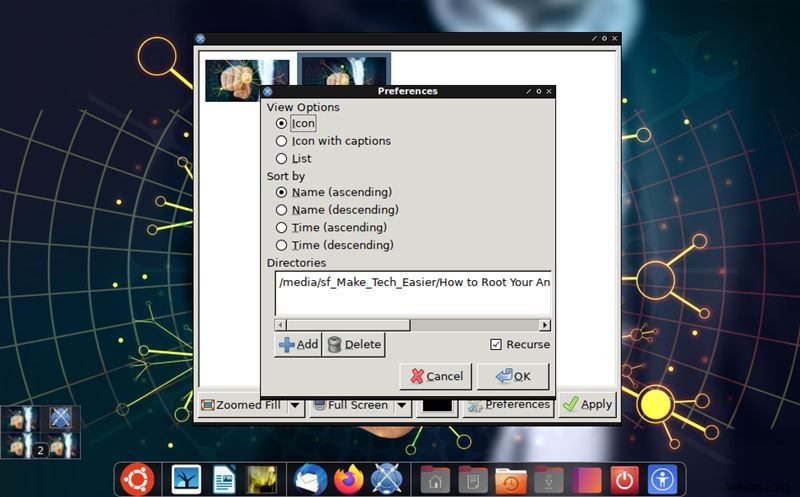Viewport: 800px width, 497px height.
Task: Close the Preferences dialog with X
Action: click(x=549, y=91)
